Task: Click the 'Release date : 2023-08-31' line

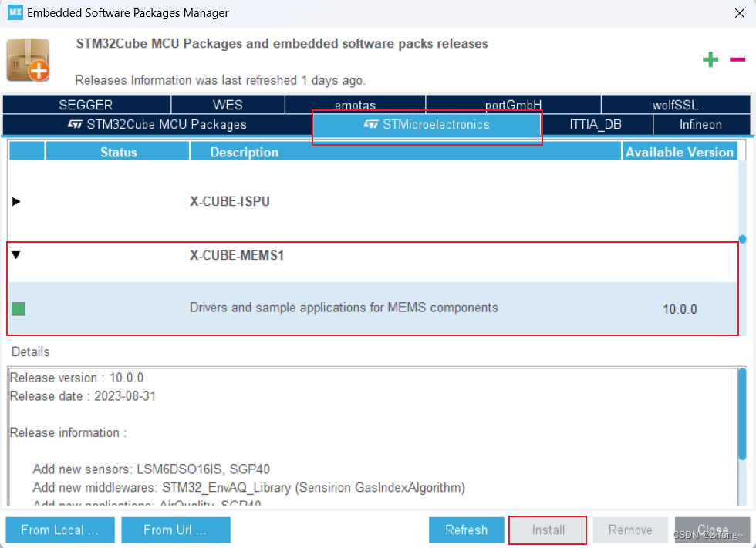Action: pyautogui.click(x=83, y=396)
